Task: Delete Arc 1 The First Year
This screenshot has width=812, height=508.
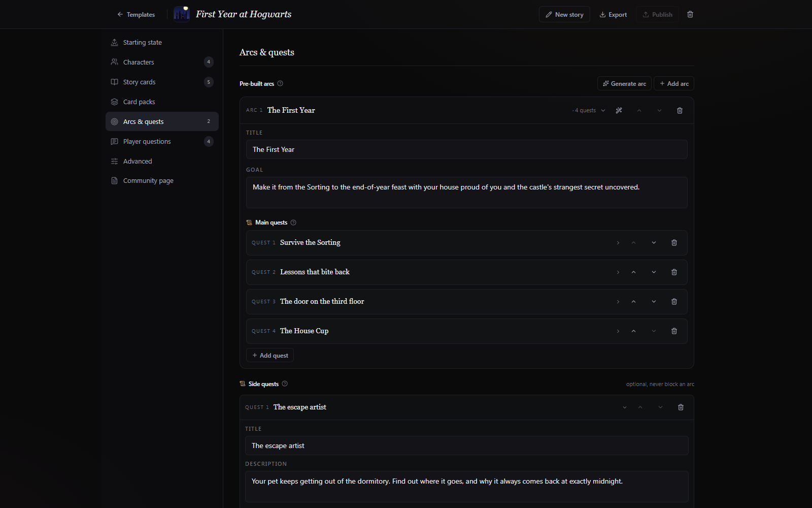Action: pos(680,110)
